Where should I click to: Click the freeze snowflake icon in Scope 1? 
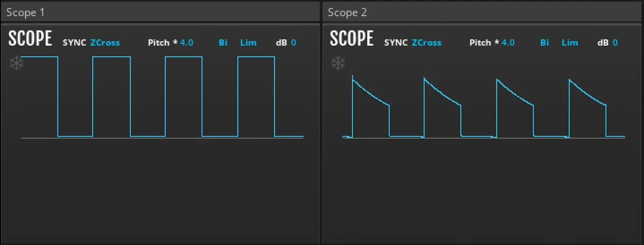coord(17,64)
